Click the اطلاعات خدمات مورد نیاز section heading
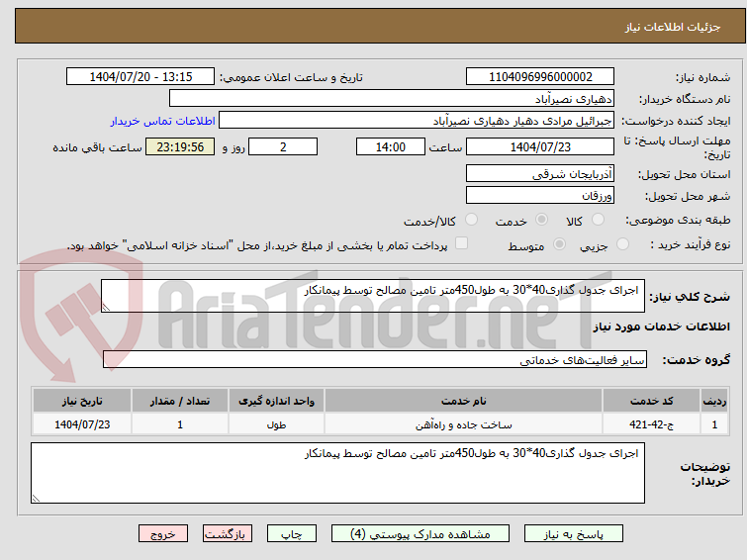Screen dimensions: 747x560 click(x=661, y=327)
